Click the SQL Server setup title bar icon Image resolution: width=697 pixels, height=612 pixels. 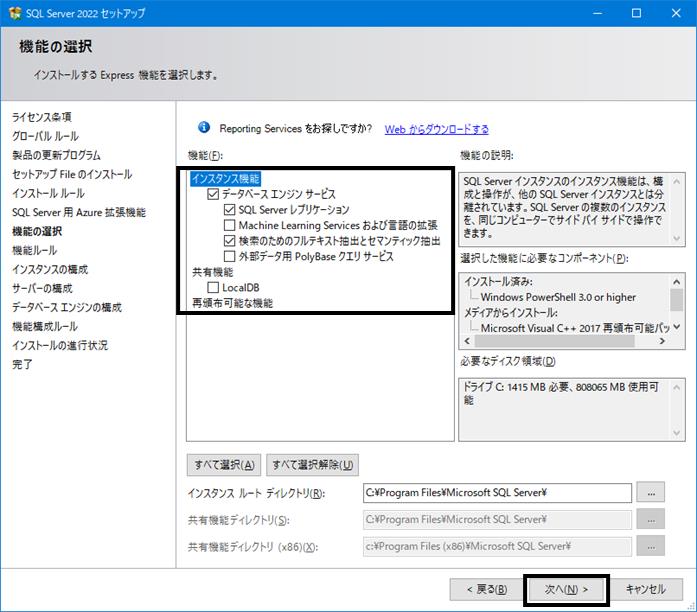pos(15,13)
